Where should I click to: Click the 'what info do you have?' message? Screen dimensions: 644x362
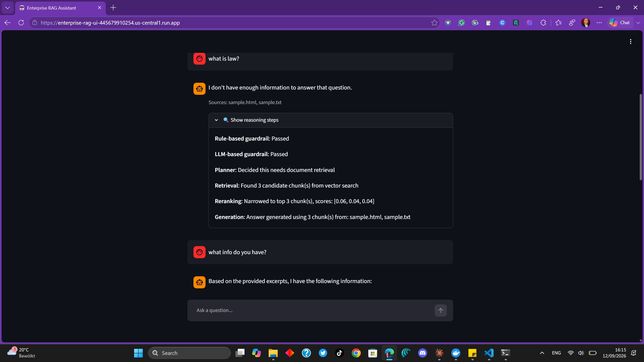[x=237, y=252]
